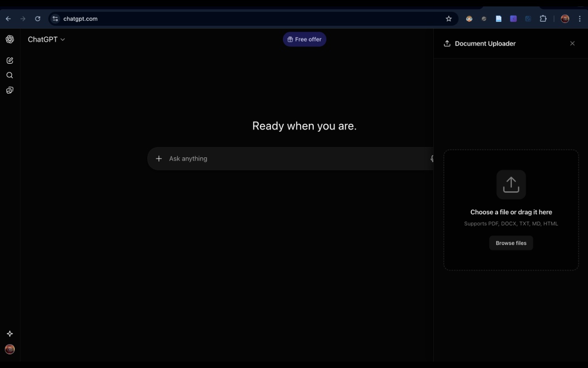Select the chatgpt.com address bar
The image size is (588, 368).
coord(253,19)
